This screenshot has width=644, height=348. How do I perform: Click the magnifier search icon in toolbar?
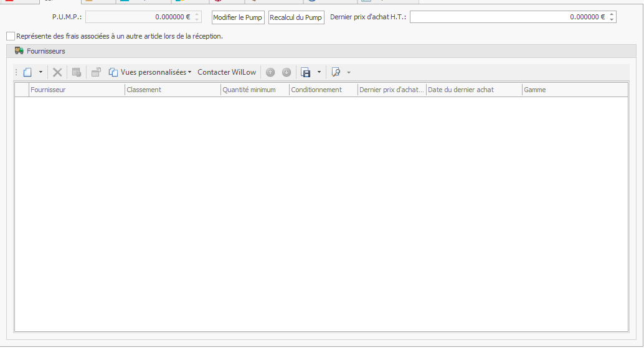pyautogui.click(x=336, y=72)
